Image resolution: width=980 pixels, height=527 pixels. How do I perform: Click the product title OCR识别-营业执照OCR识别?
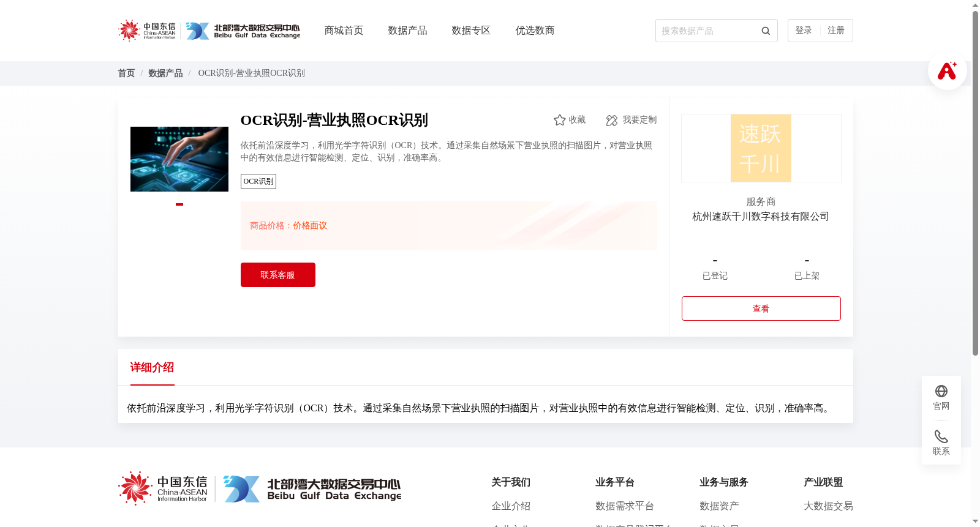(x=334, y=120)
